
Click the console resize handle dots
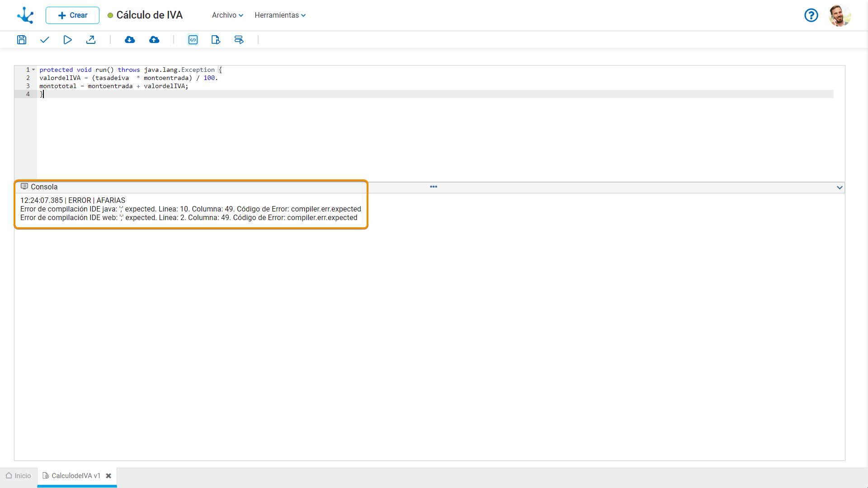(x=434, y=187)
